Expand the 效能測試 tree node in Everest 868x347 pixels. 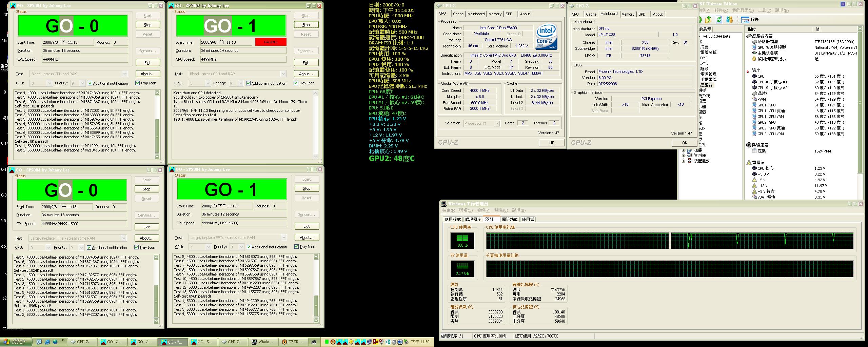click(683, 161)
